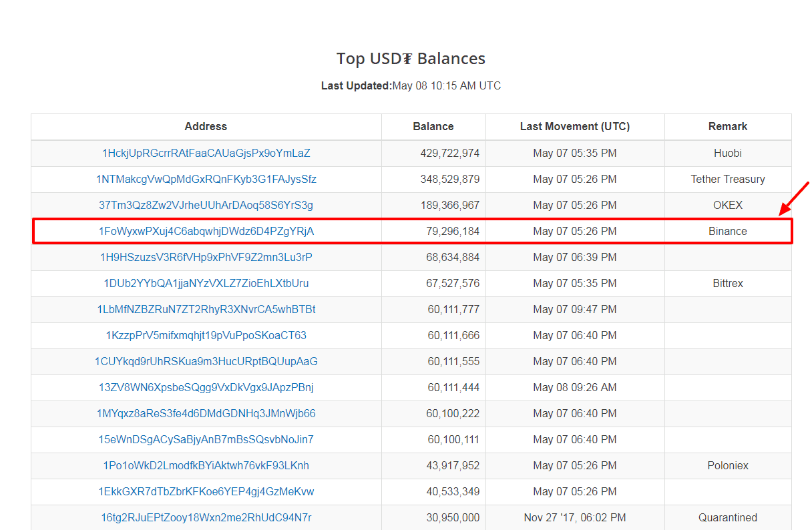Click the Last Movement (UTC) column header

coord(575,127)
